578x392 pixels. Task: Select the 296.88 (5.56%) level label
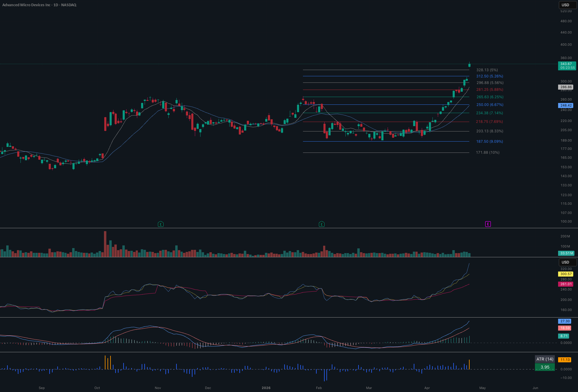click(x=490, y=83)
